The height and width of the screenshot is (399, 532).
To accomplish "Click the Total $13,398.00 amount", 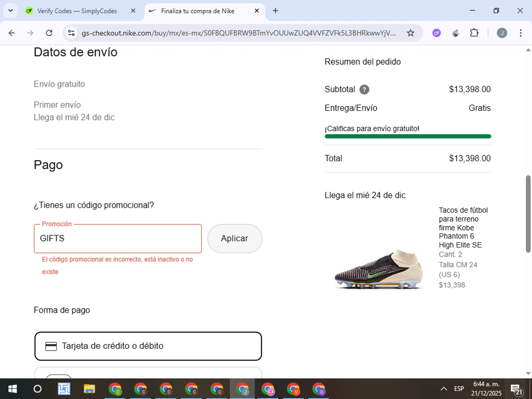I will pos(470,158).
